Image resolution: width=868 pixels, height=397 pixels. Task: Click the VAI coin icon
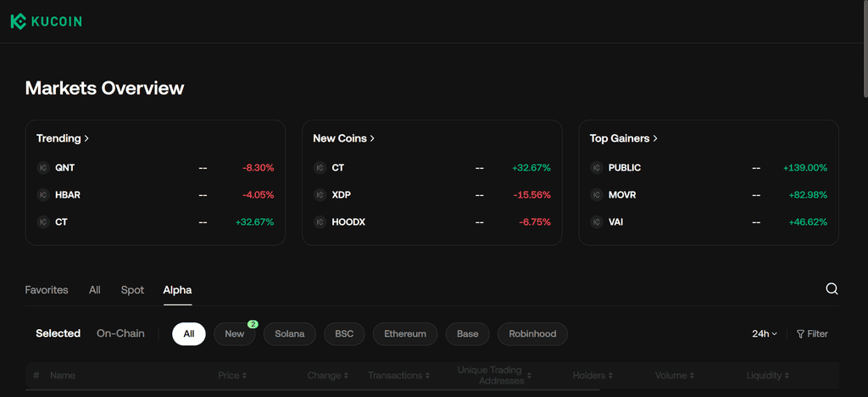pos(597,222)
